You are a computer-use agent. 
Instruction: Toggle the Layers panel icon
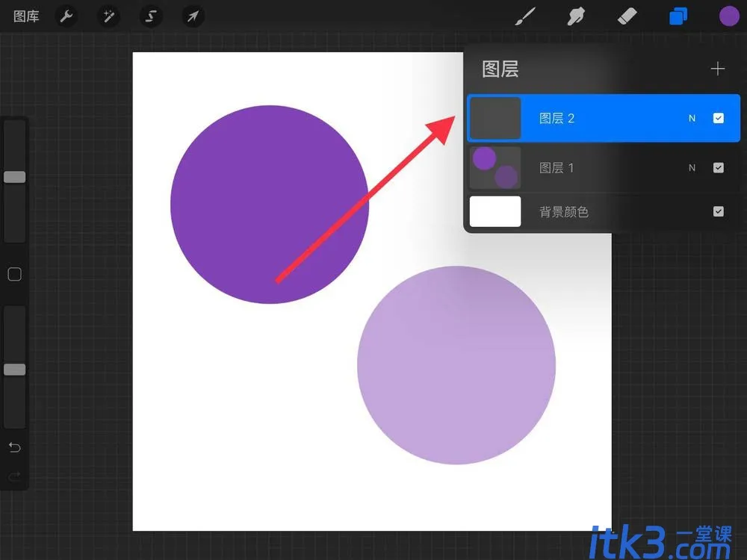678,16
